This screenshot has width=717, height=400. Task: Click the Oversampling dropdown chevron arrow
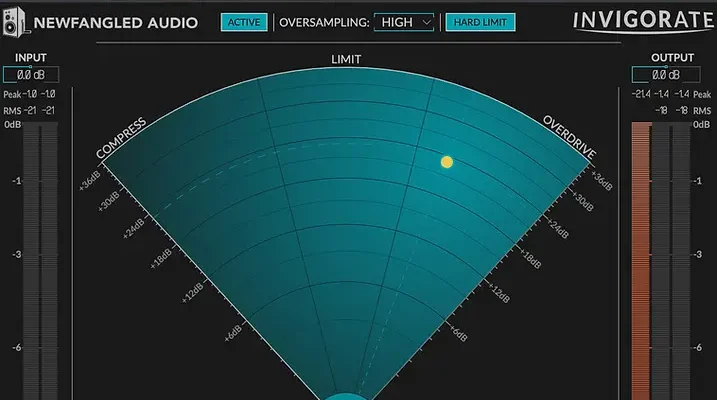427,21
